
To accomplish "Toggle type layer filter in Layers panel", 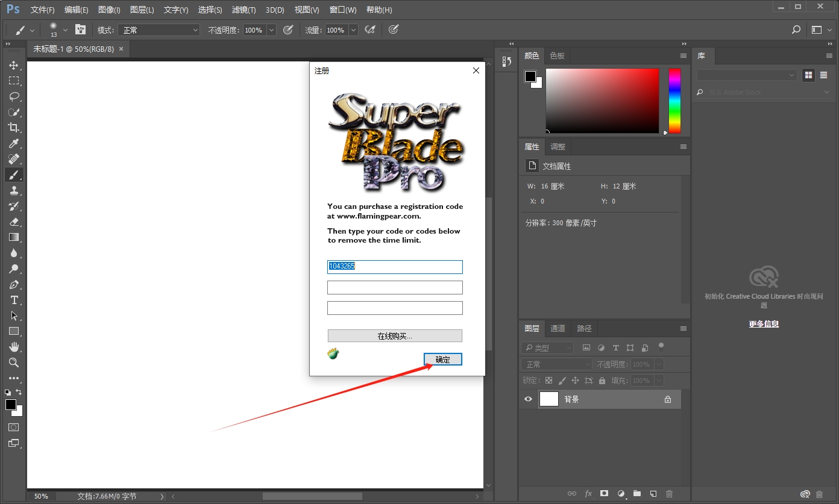I will pyautogui.click(x=615, y=347).
